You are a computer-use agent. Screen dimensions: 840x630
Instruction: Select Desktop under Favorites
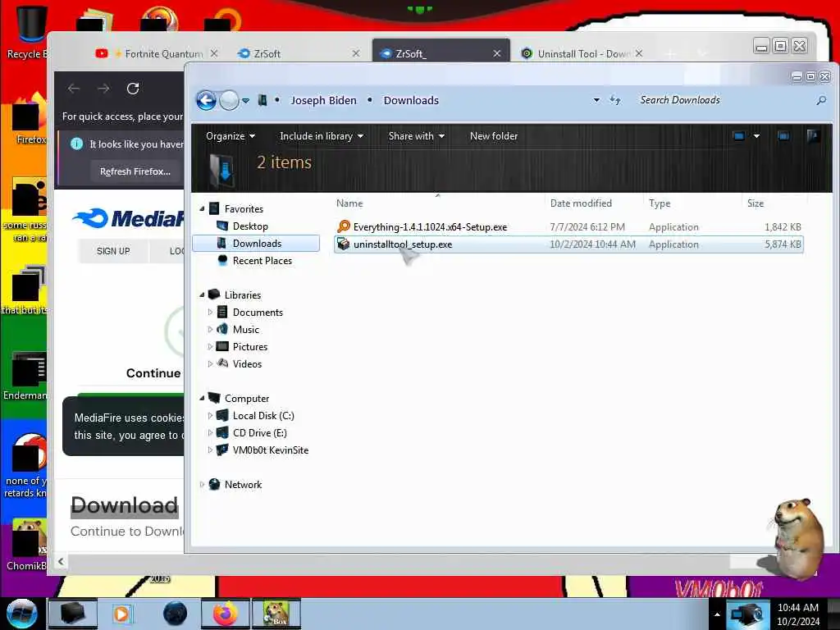[250, 226]
